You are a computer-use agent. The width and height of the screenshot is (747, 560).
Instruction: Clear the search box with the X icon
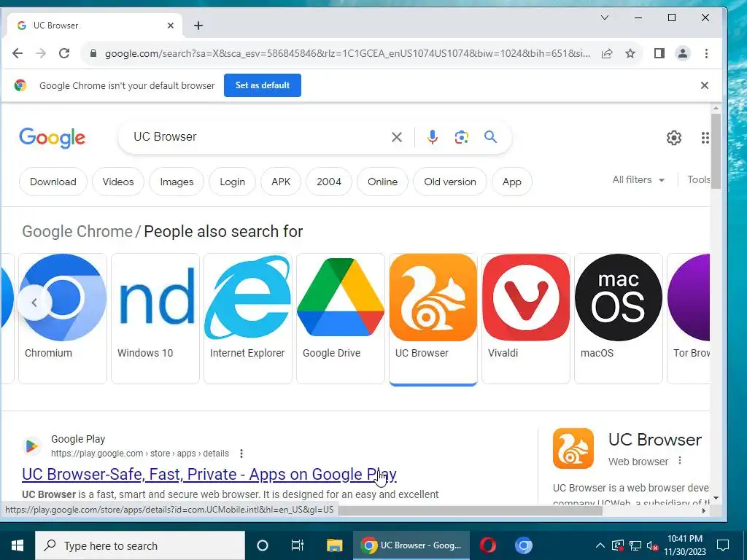pyautogui.click(x=396, y=137)
